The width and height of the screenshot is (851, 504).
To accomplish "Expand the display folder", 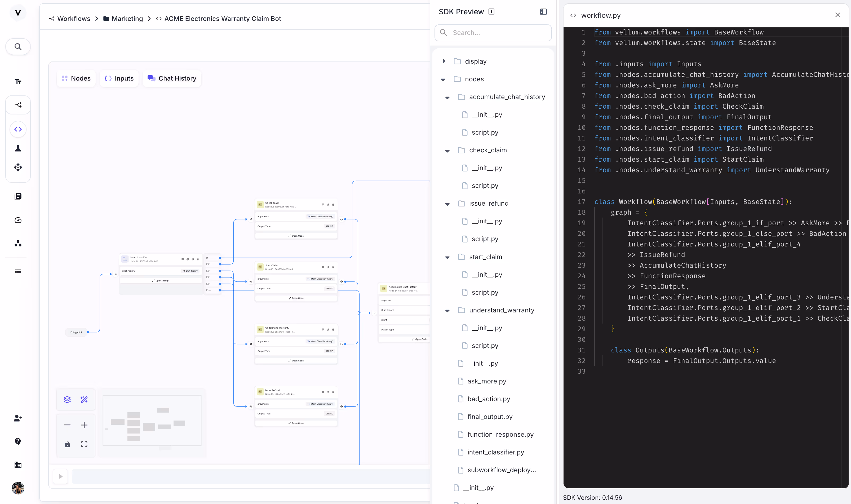I will (444, 61).
